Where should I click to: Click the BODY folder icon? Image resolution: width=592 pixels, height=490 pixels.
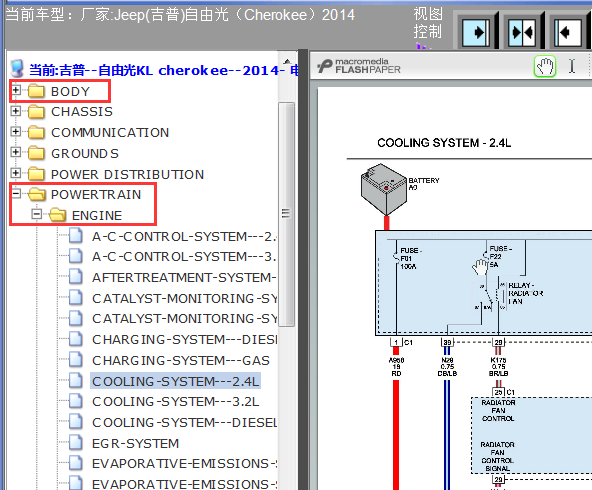click(36, 91)
